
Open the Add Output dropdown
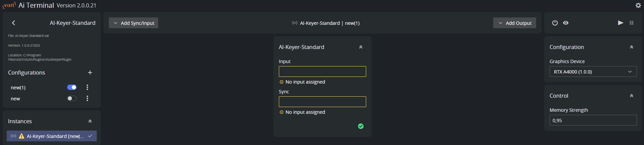coord(514,23)
